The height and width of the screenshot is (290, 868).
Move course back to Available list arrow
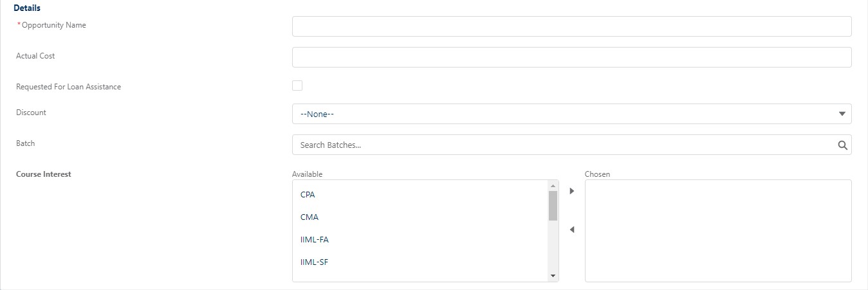571,230
